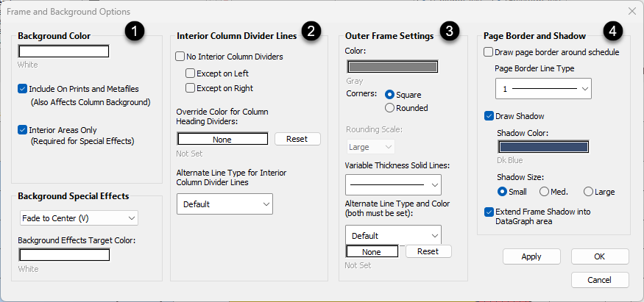The height and width of the screenshot is (302, 644).
Task: Reset the column heading dividers override color
Action: (x=297, y=139)
